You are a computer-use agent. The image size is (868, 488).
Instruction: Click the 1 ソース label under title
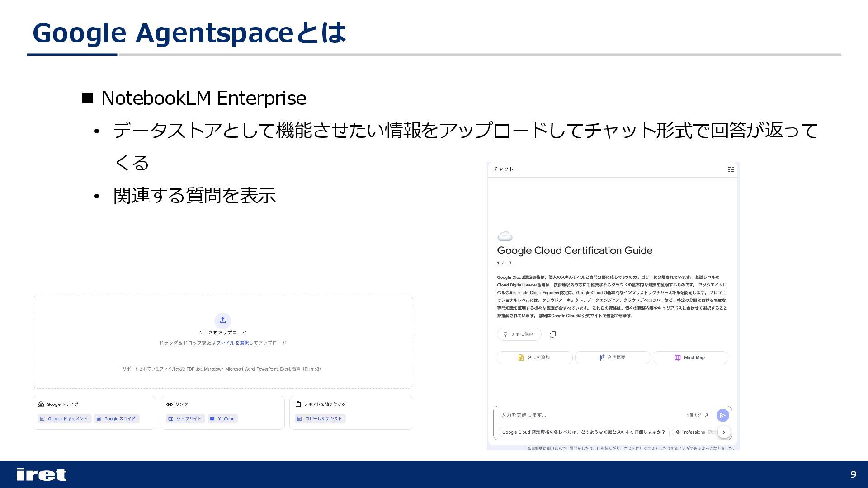coord(505,263)
